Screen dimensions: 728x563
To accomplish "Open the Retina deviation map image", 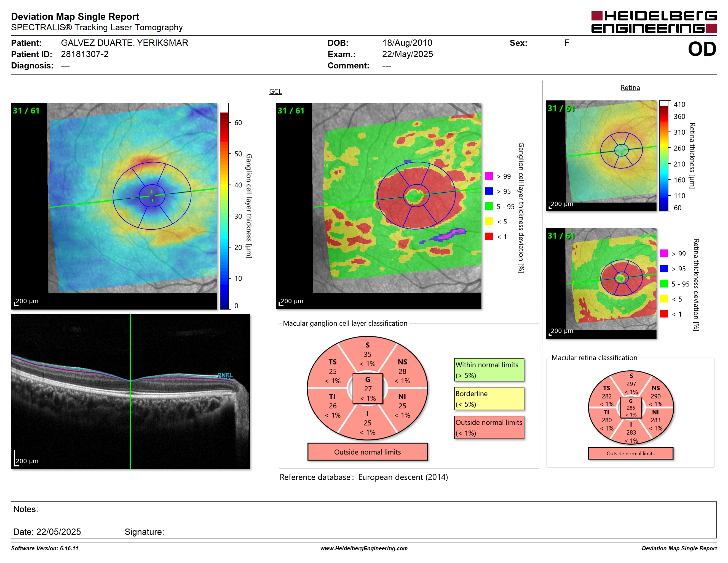I will [x=601, y=283].
